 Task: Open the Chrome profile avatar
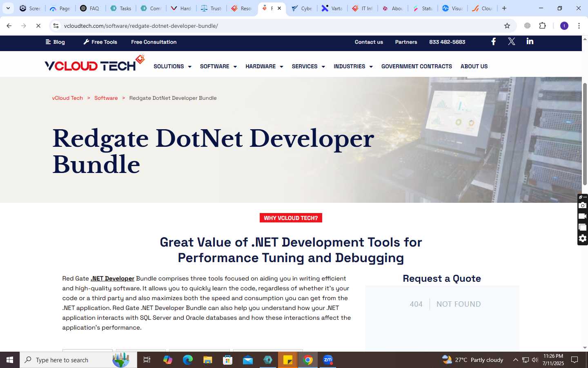coord(564,26)
